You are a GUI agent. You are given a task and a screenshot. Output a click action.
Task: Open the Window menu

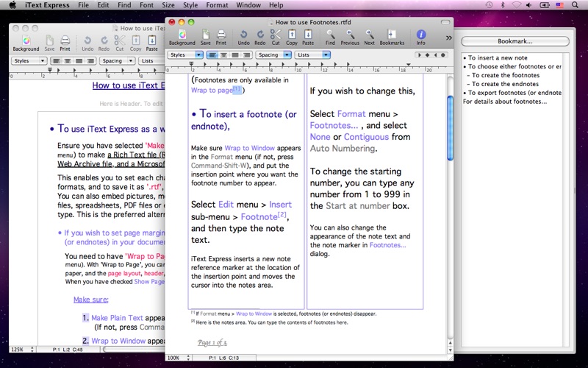(248, 5)
